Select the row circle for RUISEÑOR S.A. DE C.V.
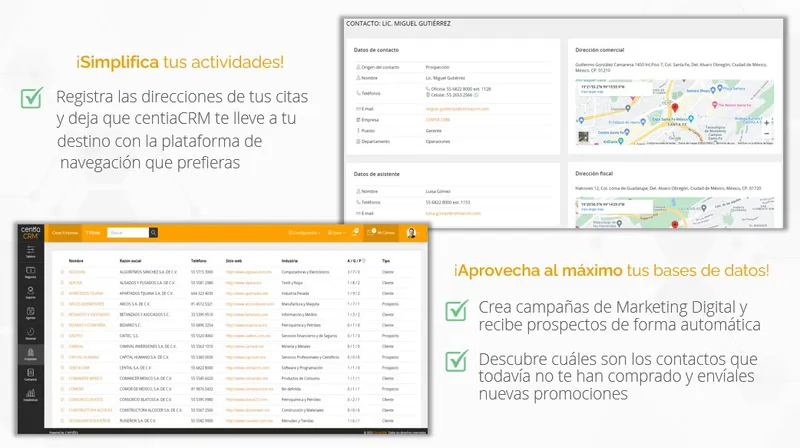Image resolution: width=800 pixels, height=448 pixels. [62, 421]
